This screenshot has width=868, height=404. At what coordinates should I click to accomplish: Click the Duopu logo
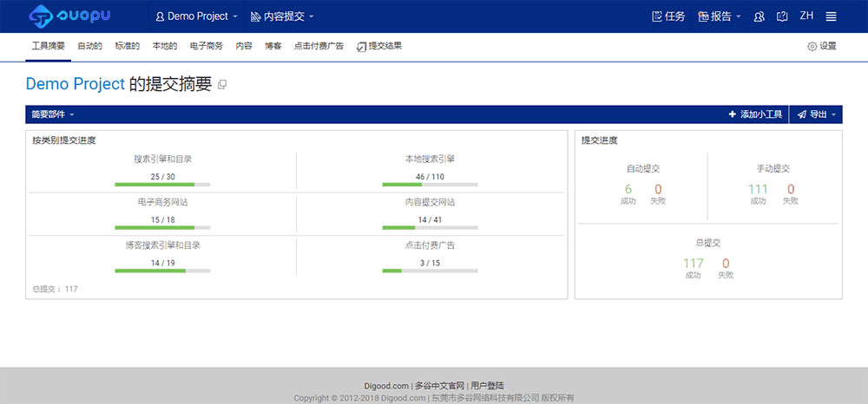69,16
